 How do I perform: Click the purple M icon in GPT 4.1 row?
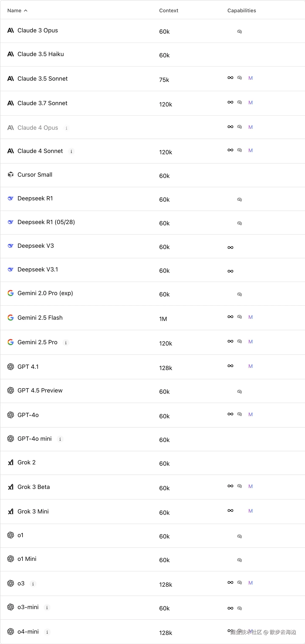[250, 366]
